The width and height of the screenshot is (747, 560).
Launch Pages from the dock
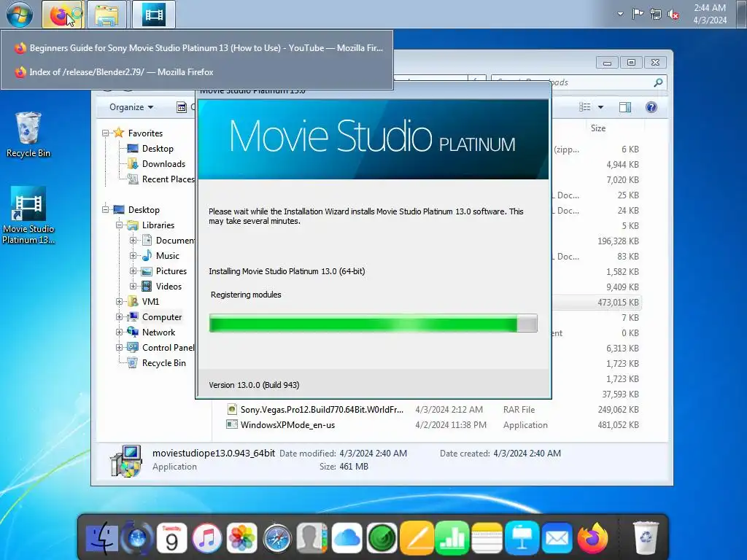pos(417,539)
